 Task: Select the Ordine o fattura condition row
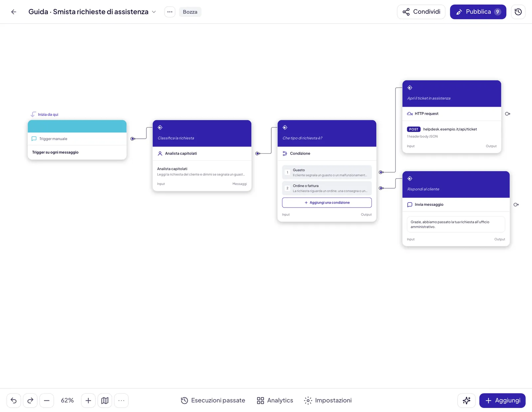327,188
